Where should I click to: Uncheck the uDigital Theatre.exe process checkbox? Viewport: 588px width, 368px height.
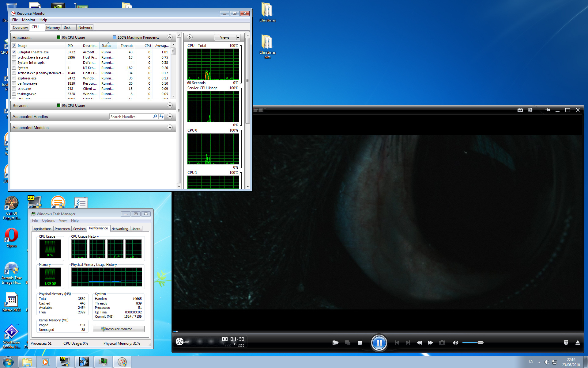point(14,52)
